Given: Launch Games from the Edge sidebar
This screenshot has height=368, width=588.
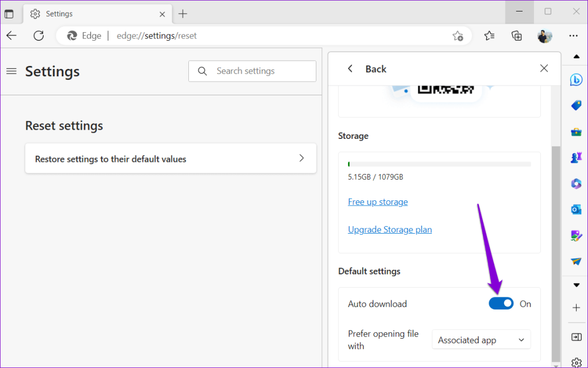Looking at the screenshot, I should coord(576,157).
